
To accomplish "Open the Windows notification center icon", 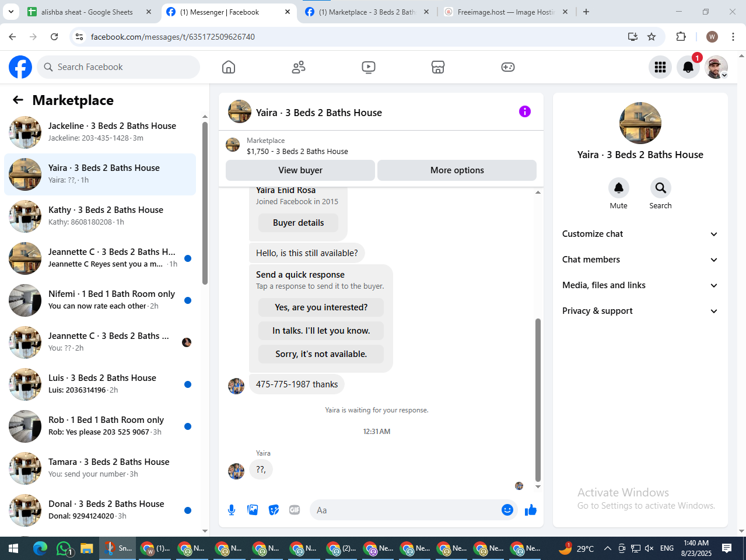I will pos(727,548).
